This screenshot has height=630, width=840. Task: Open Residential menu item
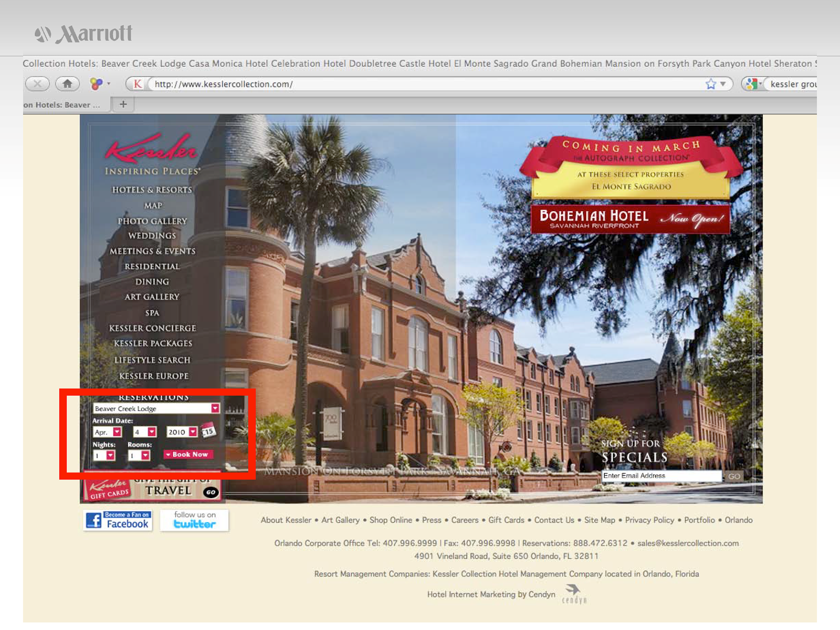click(152, 266)
